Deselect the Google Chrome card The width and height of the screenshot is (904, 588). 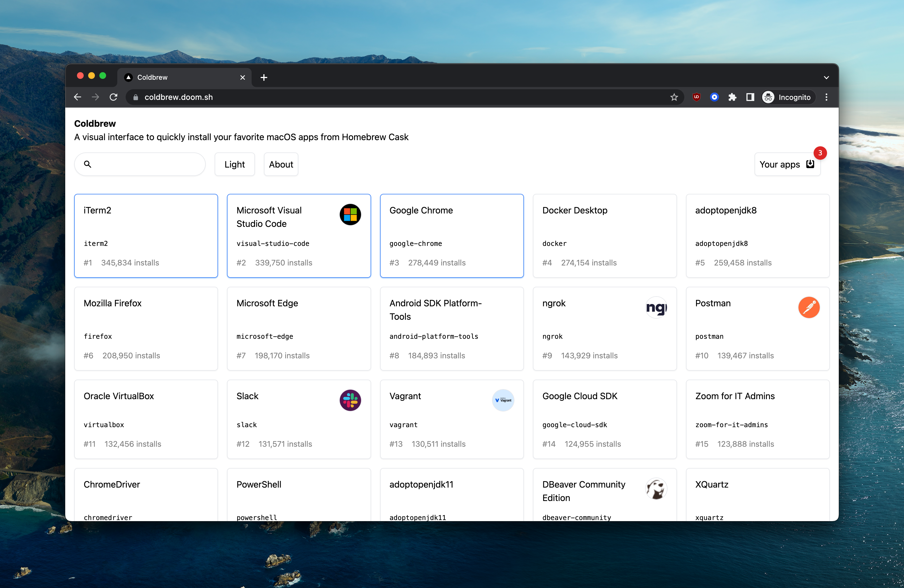[x=452, y=236]
